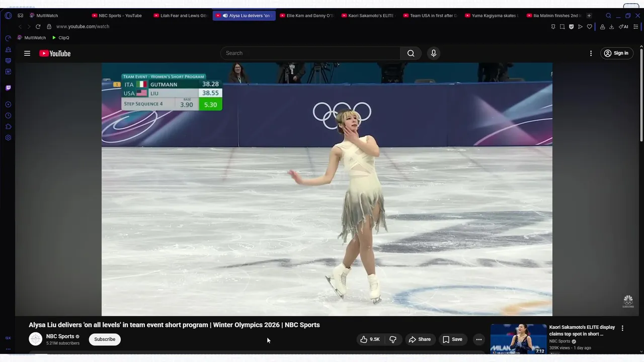Open YouTube settings three-dot menu
Image resolution: width=644 pixels, height=362 pixels.
click(x=591, y=53)
